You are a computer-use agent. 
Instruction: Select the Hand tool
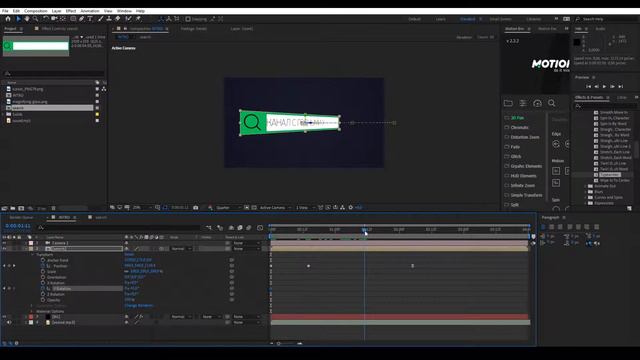click(27, 19)
